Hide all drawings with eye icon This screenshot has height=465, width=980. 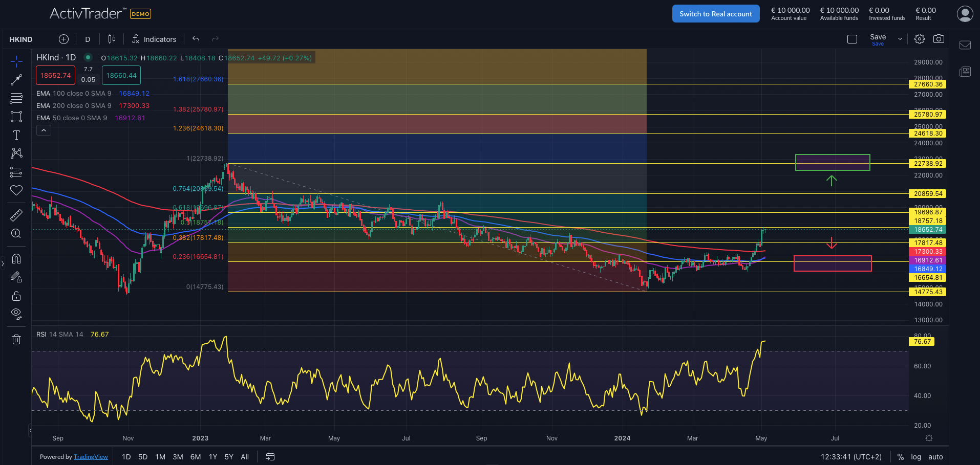tap(16, 314)
